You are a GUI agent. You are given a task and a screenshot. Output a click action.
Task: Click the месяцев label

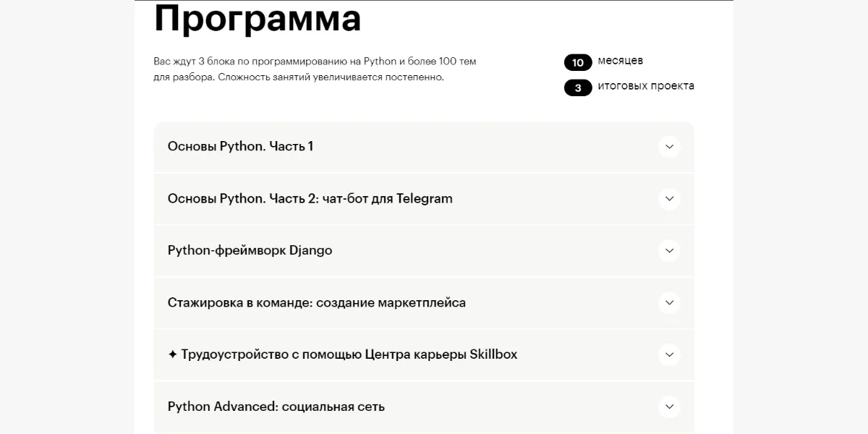click(x=620, y=61)
